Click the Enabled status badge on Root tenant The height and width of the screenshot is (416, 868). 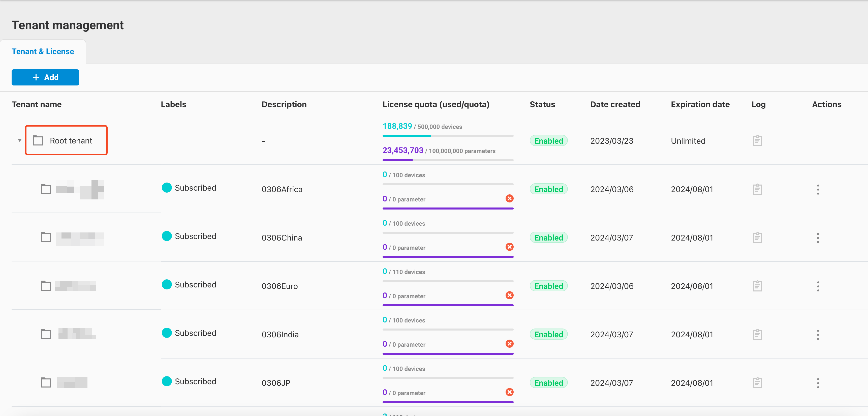click(x=548, y=141)
